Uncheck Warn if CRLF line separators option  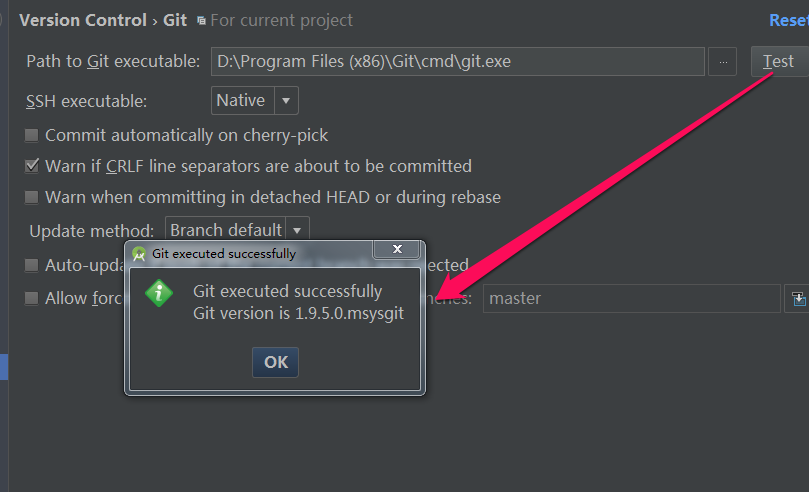point(31,166)
